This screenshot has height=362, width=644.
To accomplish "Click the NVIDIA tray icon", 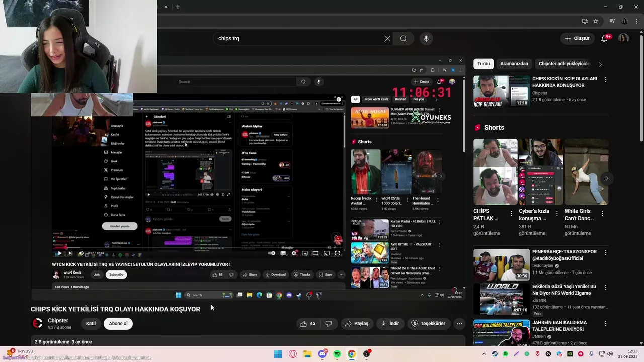I will coord(570,354).
